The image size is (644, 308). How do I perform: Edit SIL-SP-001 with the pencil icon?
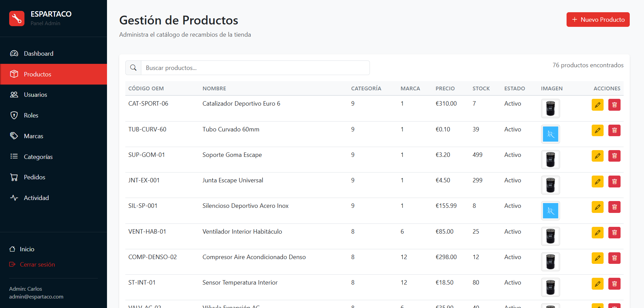597,207
